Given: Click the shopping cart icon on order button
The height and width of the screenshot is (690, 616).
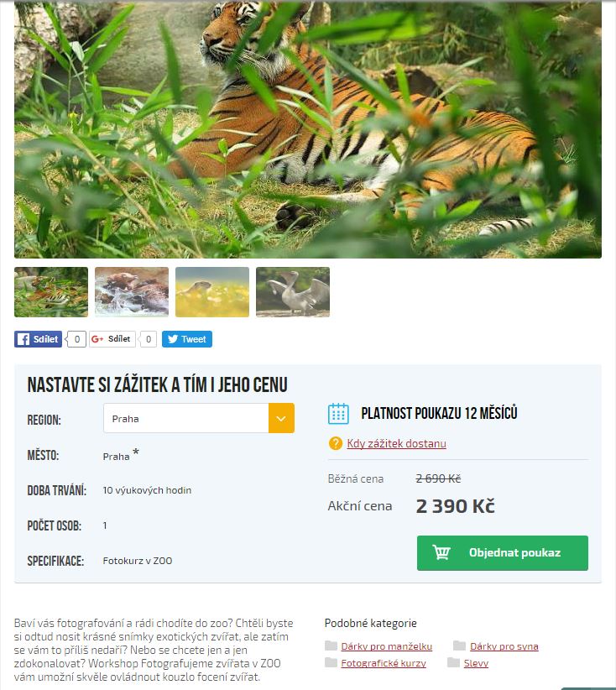Looking at the screenshot, I should (441, 552).
